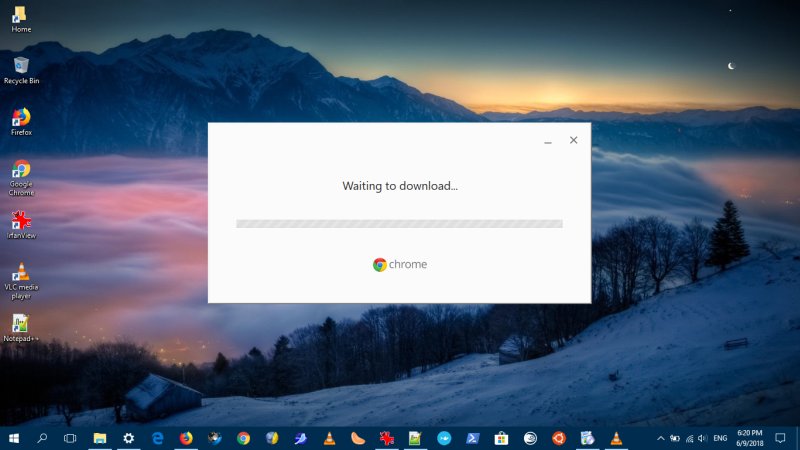Click the download progress bar
Image resolution: width=800 pixels, height=450 pixels.
tap(399, 223)
